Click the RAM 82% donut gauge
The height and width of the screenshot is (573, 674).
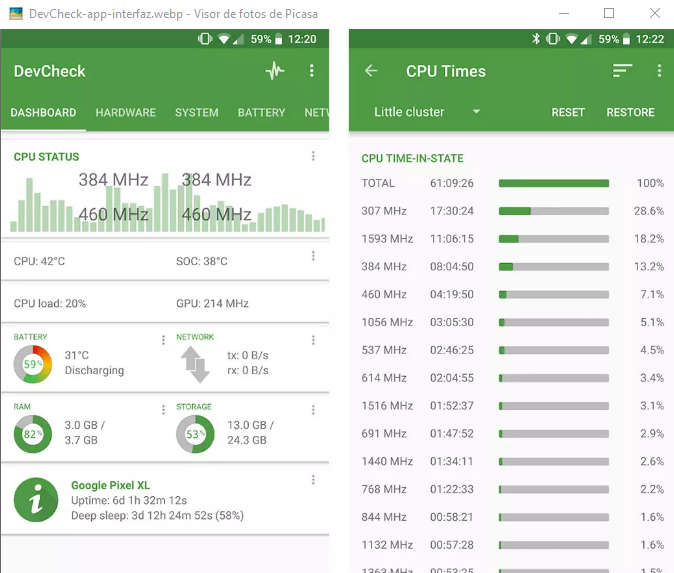pos(33,434)
